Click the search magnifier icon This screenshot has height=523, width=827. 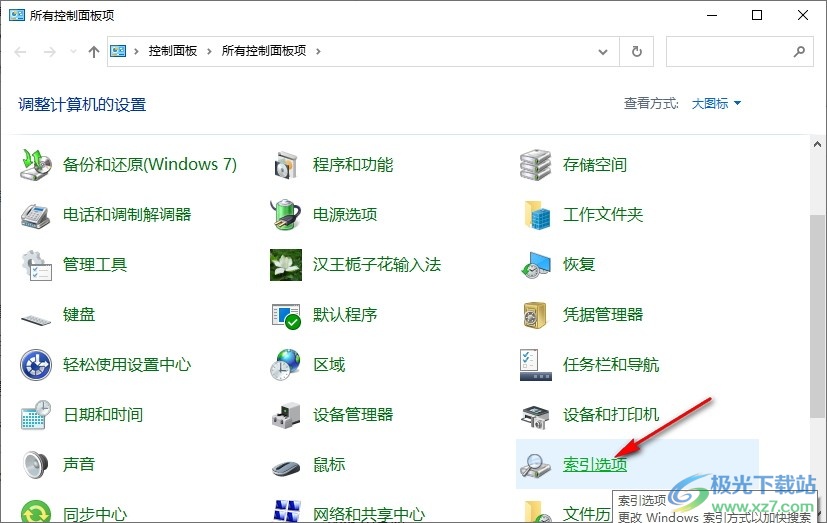click(x=799, y=52)
